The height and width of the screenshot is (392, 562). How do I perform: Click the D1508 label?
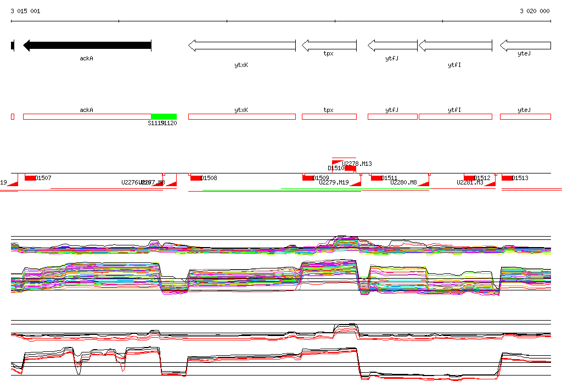pyautogui.click(x=209, y=178)
